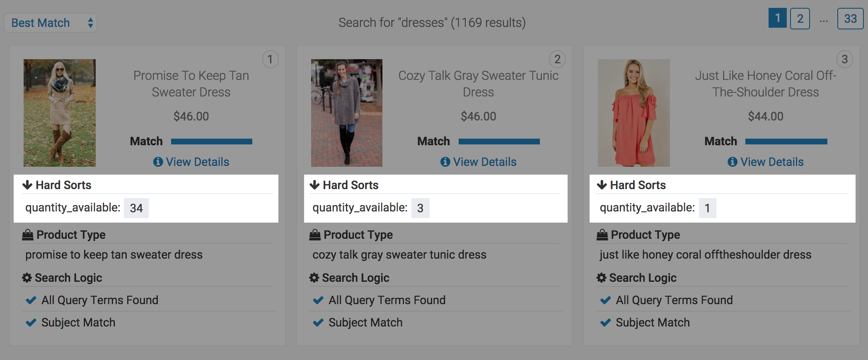Click shopping bag icon on second card
The image size is (868, 360).
pyautogui.click(x=315, y=235)
